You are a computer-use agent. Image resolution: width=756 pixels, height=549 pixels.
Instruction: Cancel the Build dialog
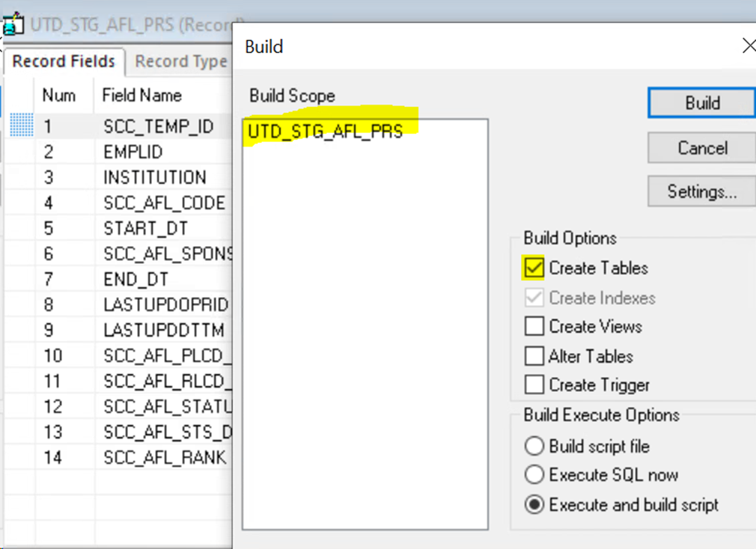[x=701, y=148]
